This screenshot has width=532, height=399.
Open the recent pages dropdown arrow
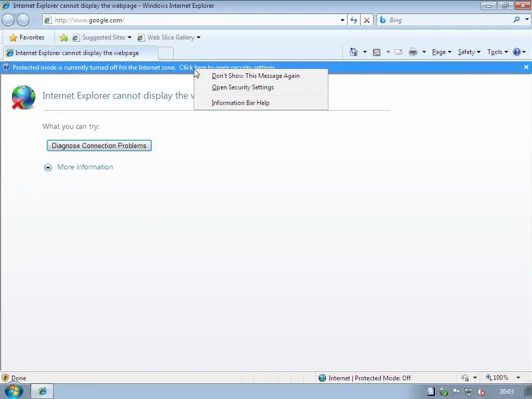(x=35, y=20)
